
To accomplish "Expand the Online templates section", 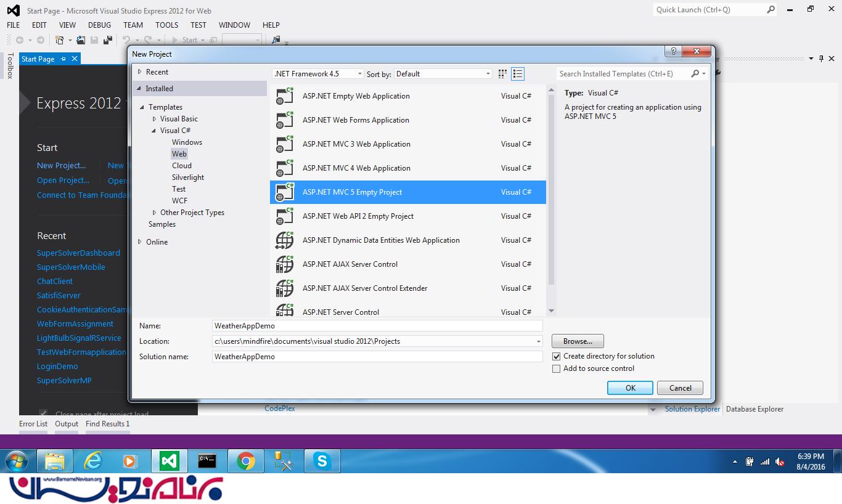I will coord(140,242).
